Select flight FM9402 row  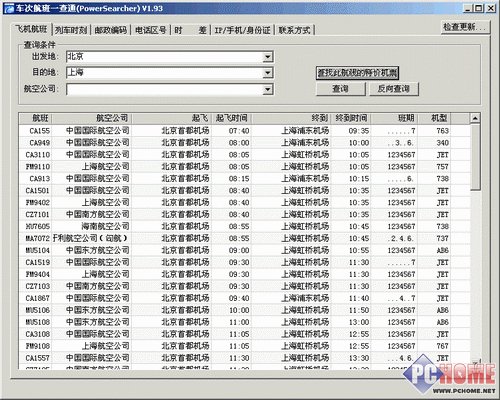pos(244,203)
